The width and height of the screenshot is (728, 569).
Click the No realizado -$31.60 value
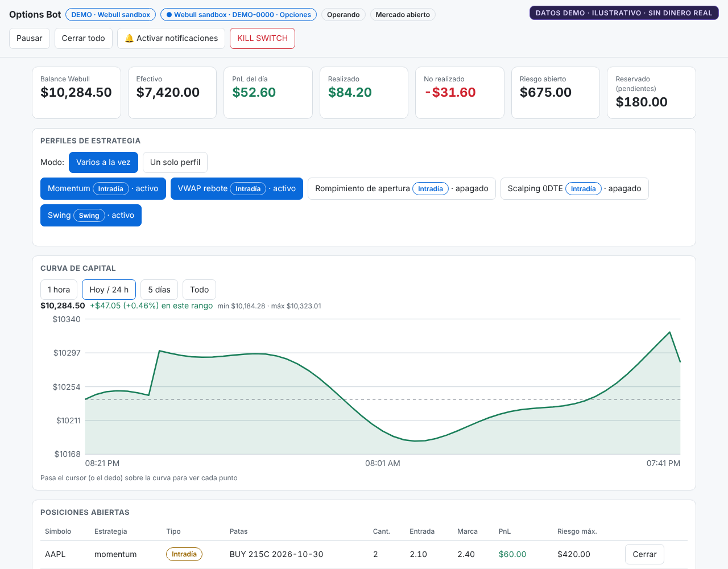click(x=450, y=92)
